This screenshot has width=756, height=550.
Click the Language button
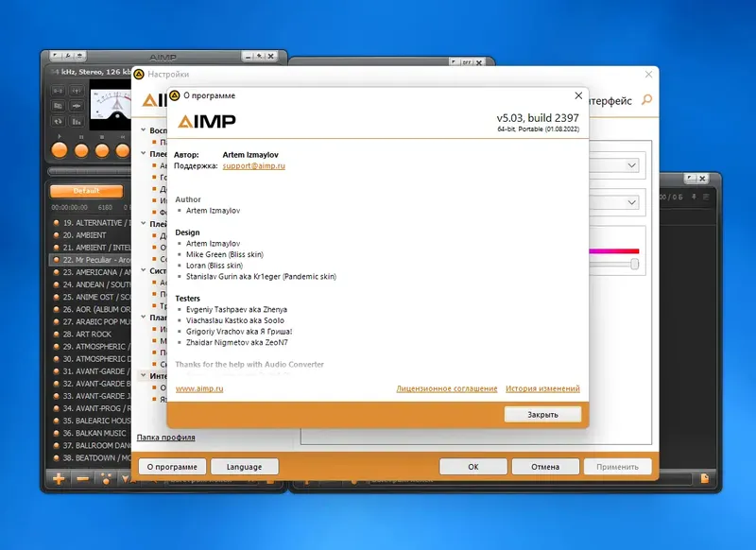(x=244, y=467)
